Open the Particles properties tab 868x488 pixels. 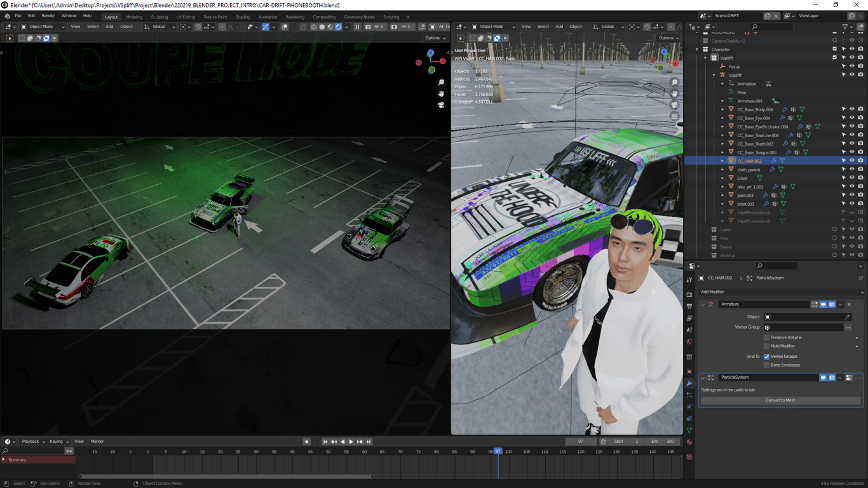tap(689, 395)
